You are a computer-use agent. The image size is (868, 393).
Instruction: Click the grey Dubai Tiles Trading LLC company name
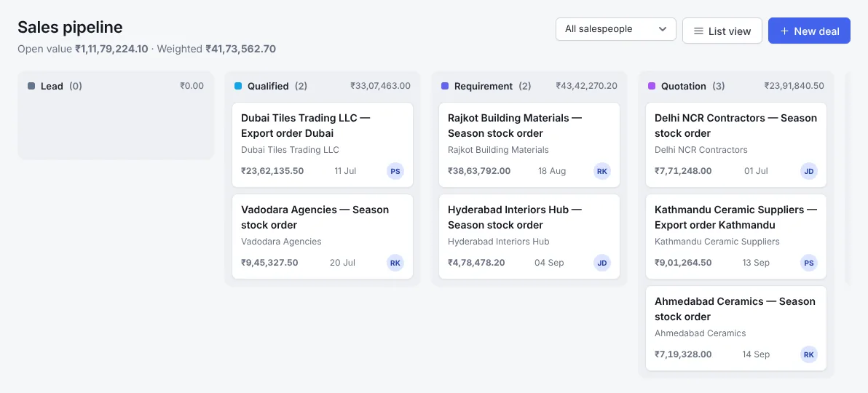pyautogui.click(x=290, y=150)
